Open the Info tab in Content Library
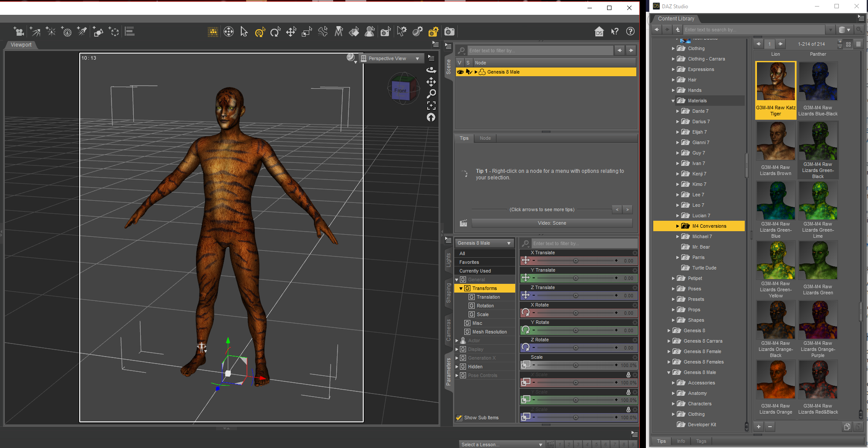This screenshot has width=868, height=448. (x=681, y=441)
